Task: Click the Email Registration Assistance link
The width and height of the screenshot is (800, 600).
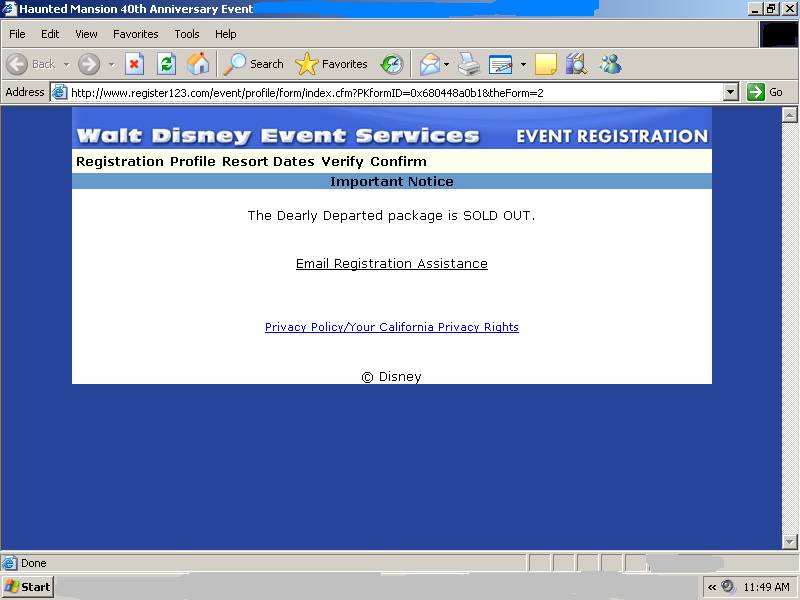Action: (392, 264)
